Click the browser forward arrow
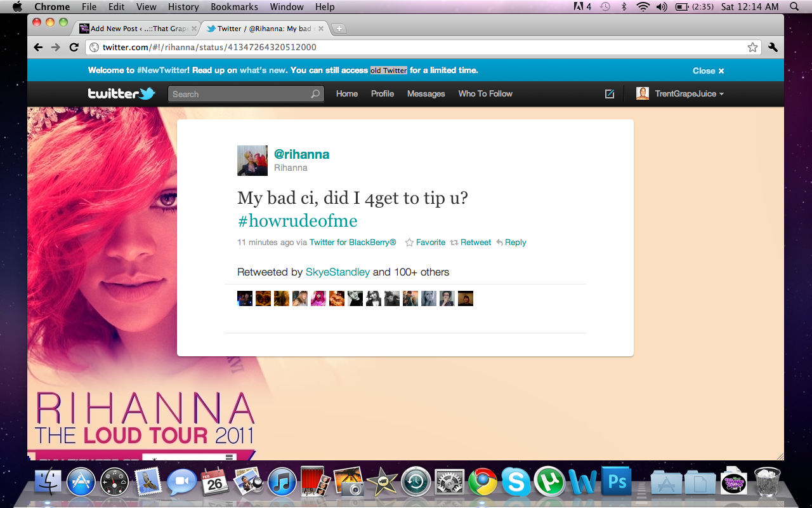 [x=56, y=48]
